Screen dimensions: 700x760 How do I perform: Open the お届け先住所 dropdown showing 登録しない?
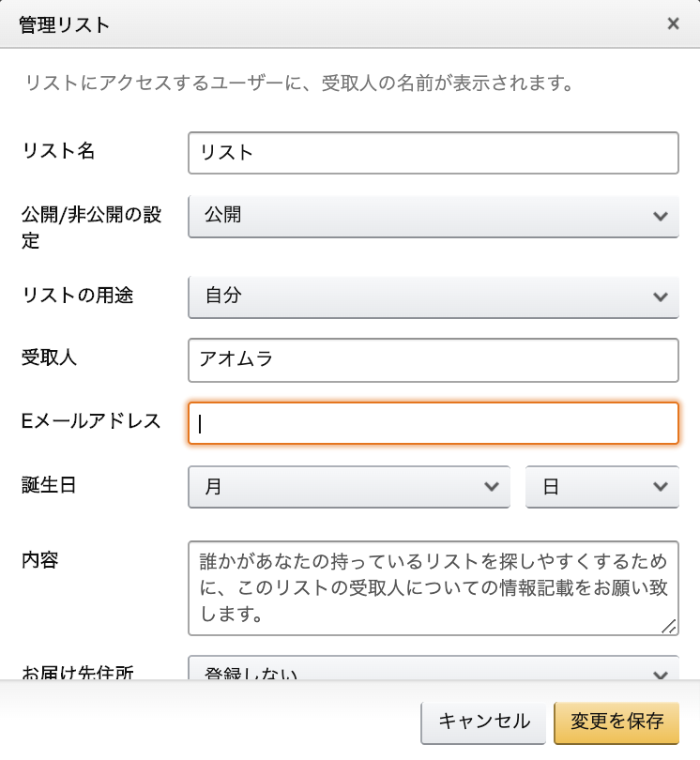point(433,669)
